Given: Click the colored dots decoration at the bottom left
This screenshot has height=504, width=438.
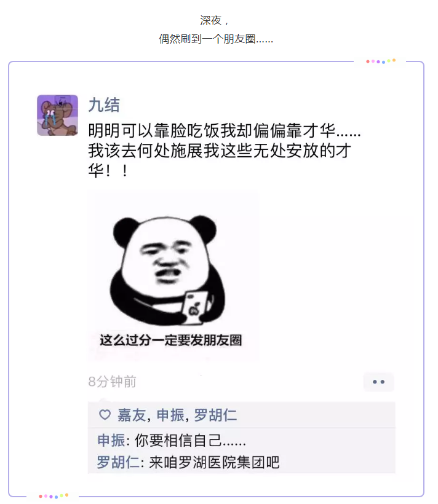Looking at the screenshot, I should 54,496.
